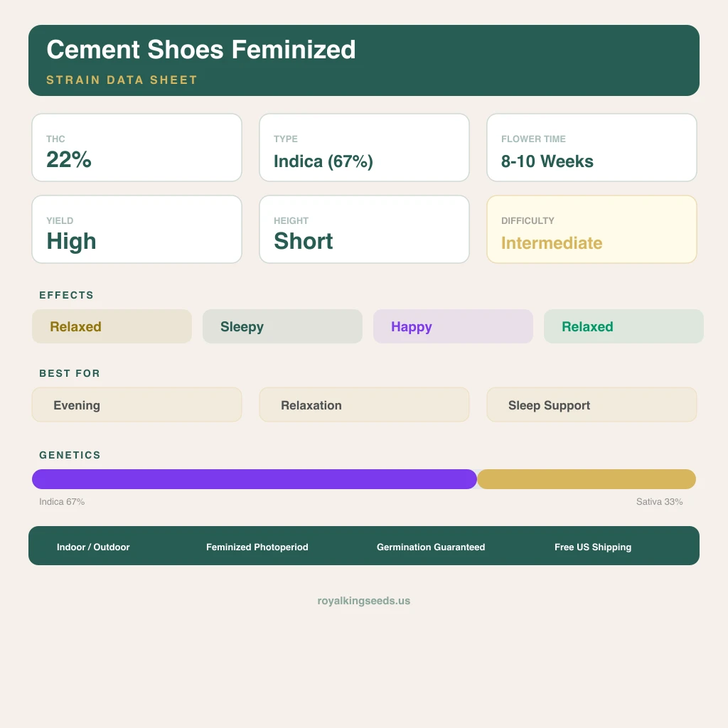The width and height of the screenshot is (728, 728).
Task: Click the purple Happy effect tag
Action: 453,326
